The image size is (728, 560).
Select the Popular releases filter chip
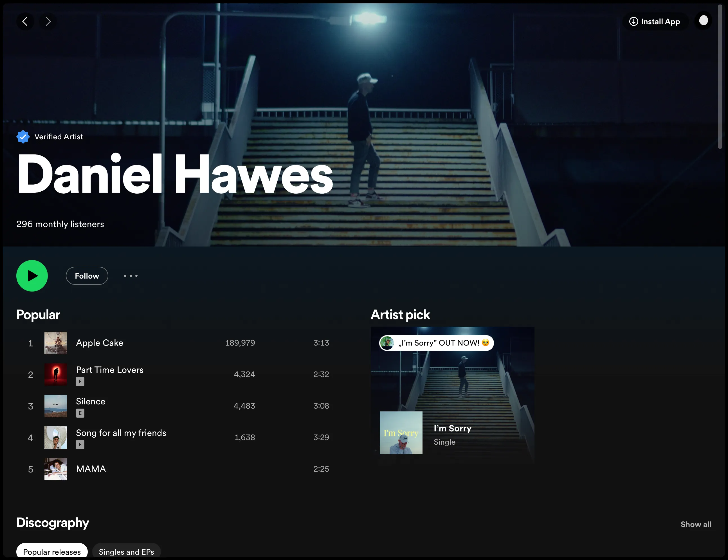point(52,552)
